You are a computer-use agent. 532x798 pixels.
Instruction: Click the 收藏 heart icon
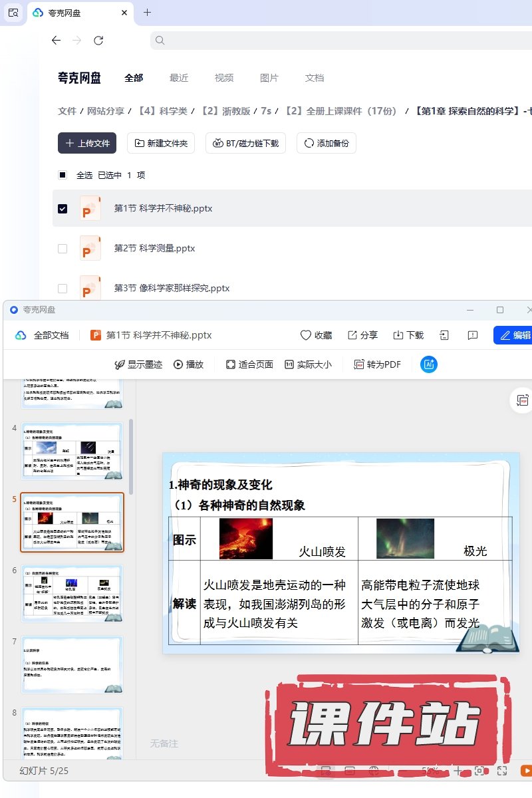pyautogui.click(x=306, y=335)
